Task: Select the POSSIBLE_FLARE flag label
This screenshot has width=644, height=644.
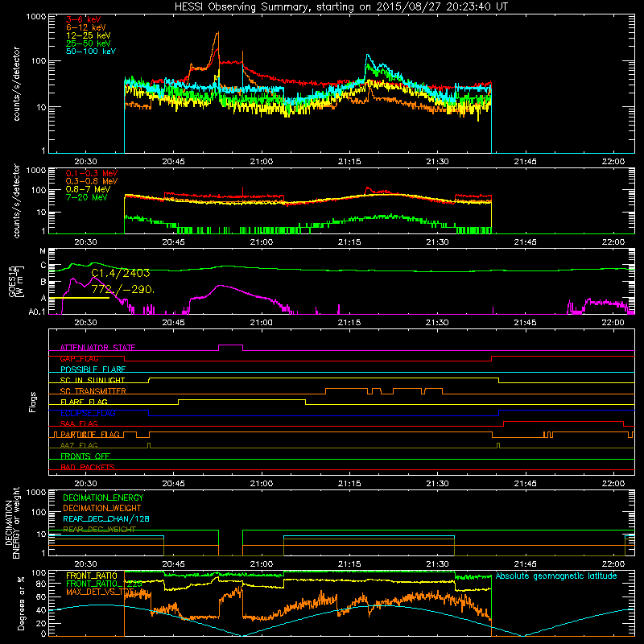Action: pyautogui.click(x=93, y=369)
